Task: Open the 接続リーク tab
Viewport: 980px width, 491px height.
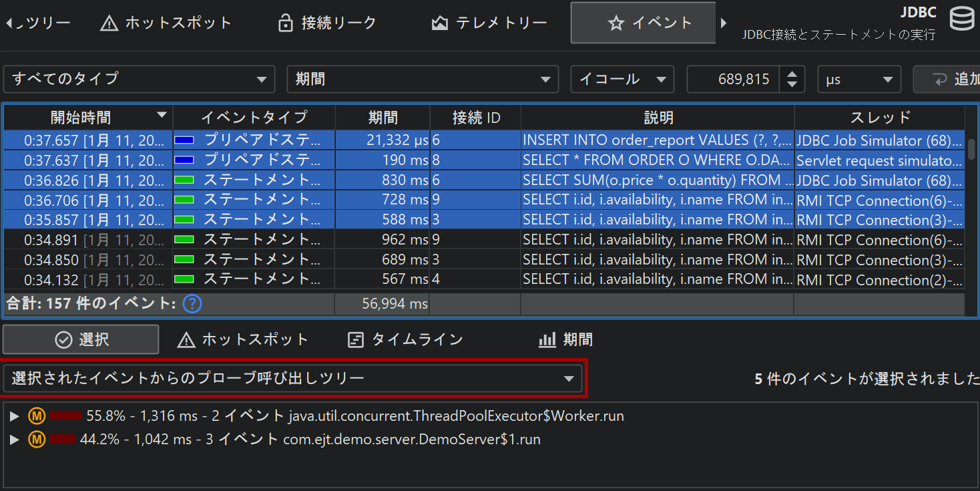Action: (x=327, y=23)
